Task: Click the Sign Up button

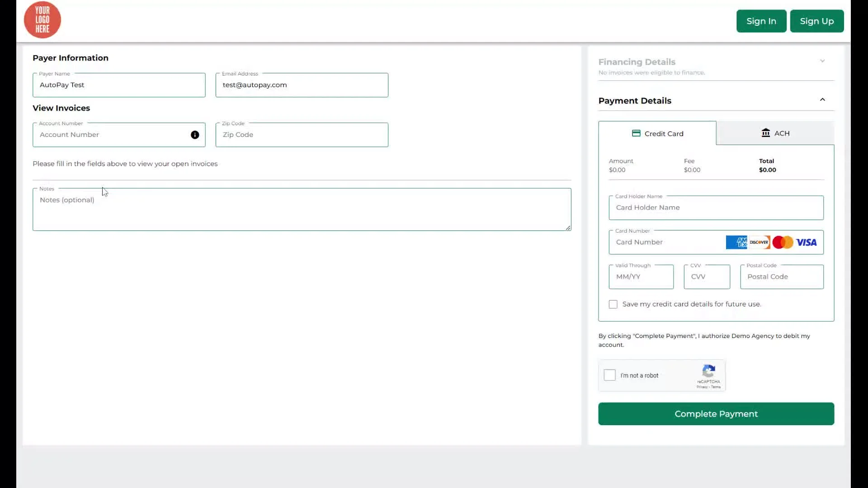Action: (816, 21)
